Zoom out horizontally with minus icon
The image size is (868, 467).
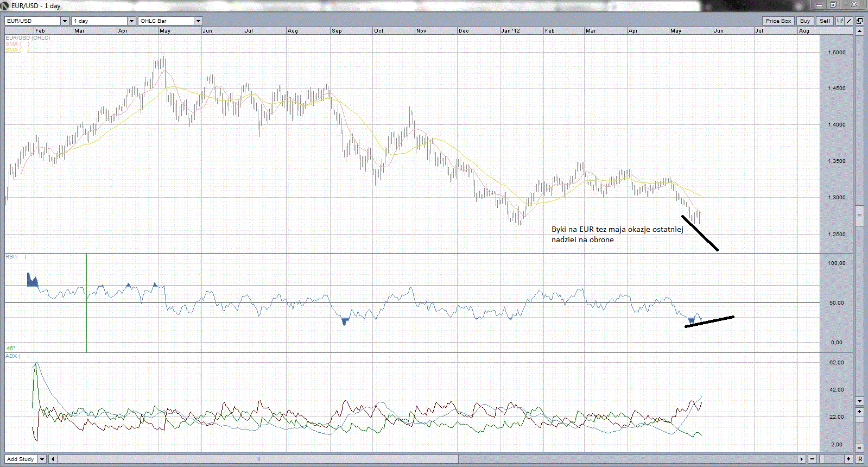[x=813, y=459]
